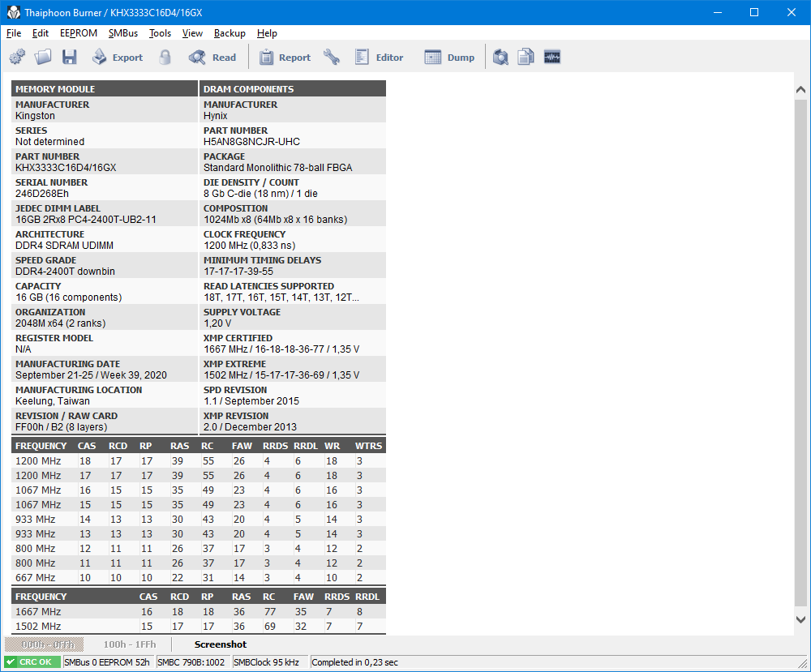811x672 pixels.
Task: Select the 000h - 0FFh tab
Action: coord(45,644)
